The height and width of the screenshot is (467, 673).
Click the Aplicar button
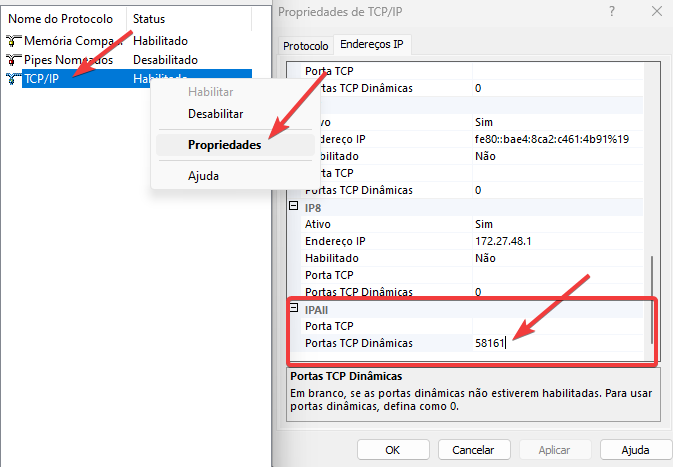coord(555,450)
